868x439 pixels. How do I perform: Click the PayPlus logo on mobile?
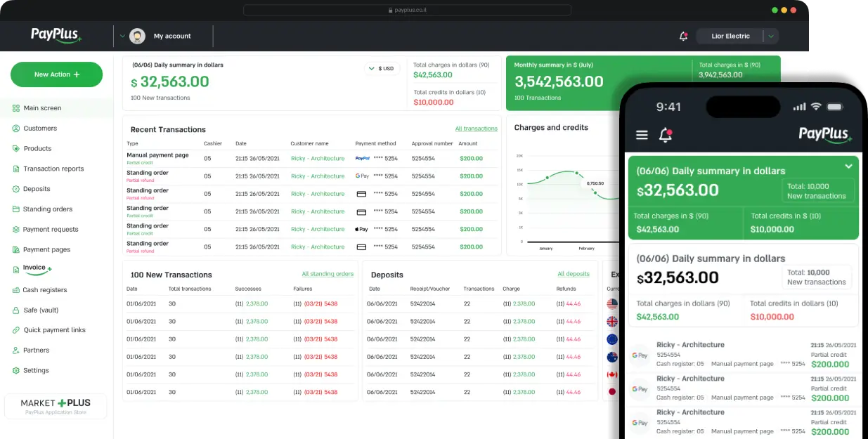[x=825, y=135]
